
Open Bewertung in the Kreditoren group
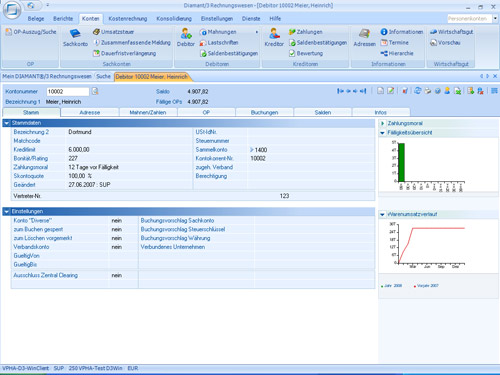(306, 53)
